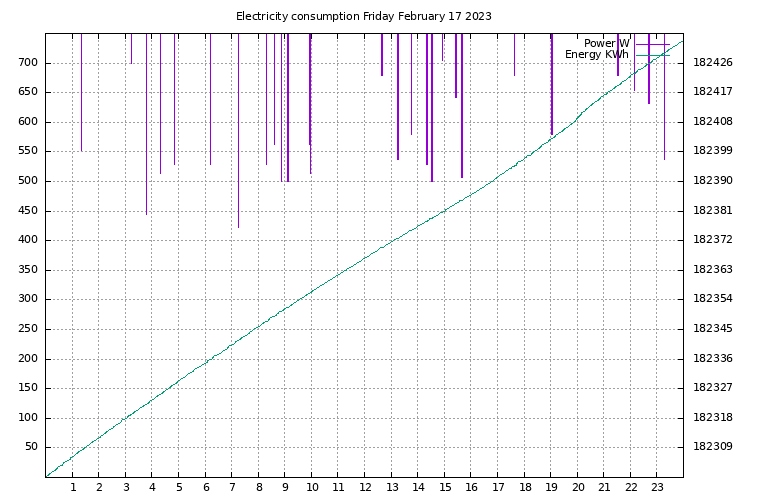Select the 'Power W' legend label
The image size is (768, 500).
(x=606, y=43)
